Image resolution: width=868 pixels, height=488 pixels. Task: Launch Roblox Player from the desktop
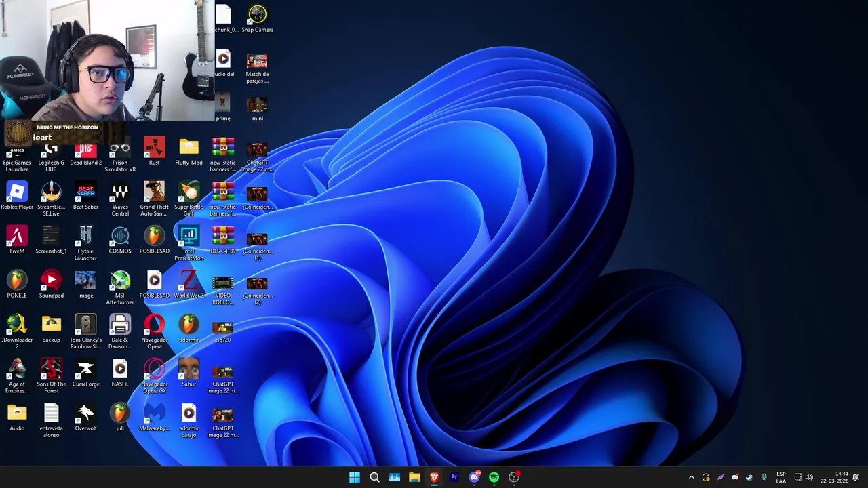[17, 196]
